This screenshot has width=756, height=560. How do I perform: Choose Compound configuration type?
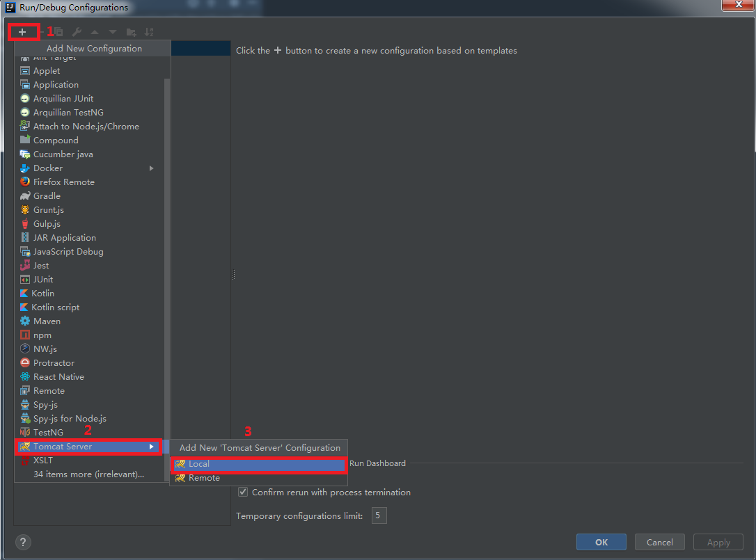point(89,141)
